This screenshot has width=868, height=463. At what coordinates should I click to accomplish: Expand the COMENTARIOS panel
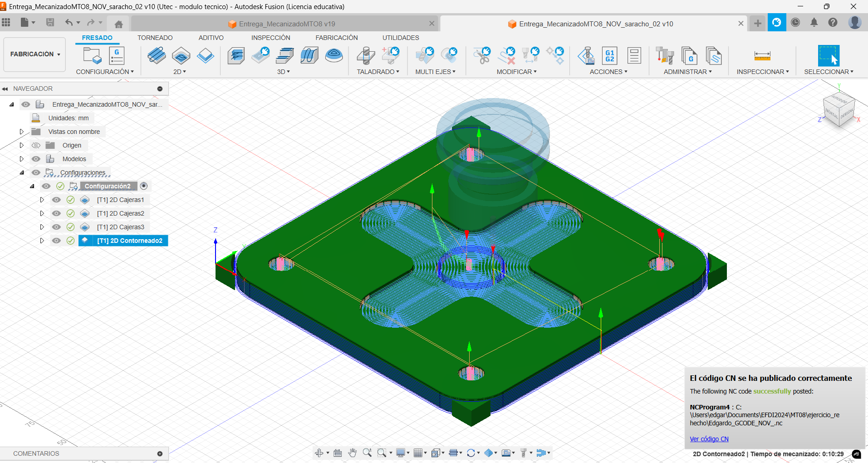(x=160, y=453)
